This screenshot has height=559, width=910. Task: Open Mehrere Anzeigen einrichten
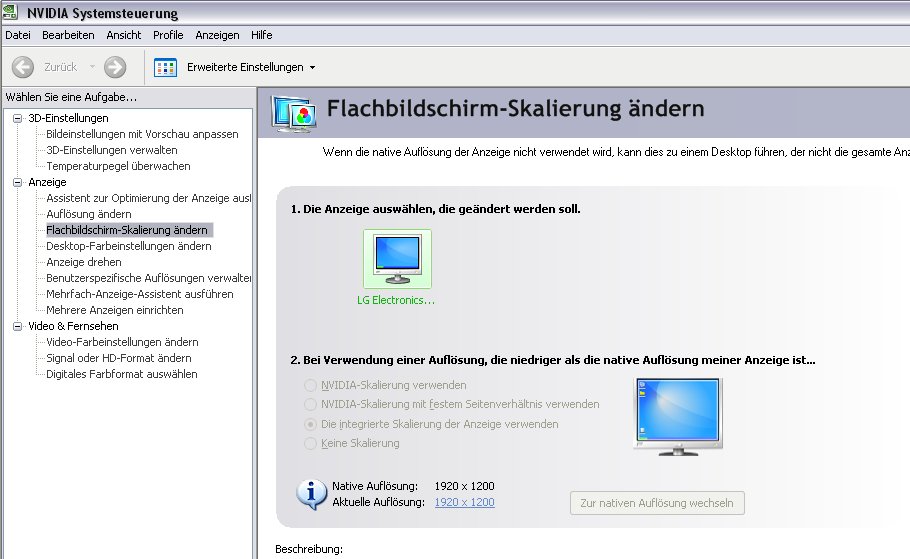click(x=115, y=310)
